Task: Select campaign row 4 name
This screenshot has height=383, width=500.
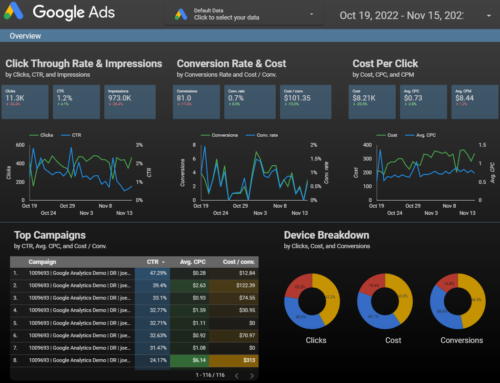Action: pos(80,310)
